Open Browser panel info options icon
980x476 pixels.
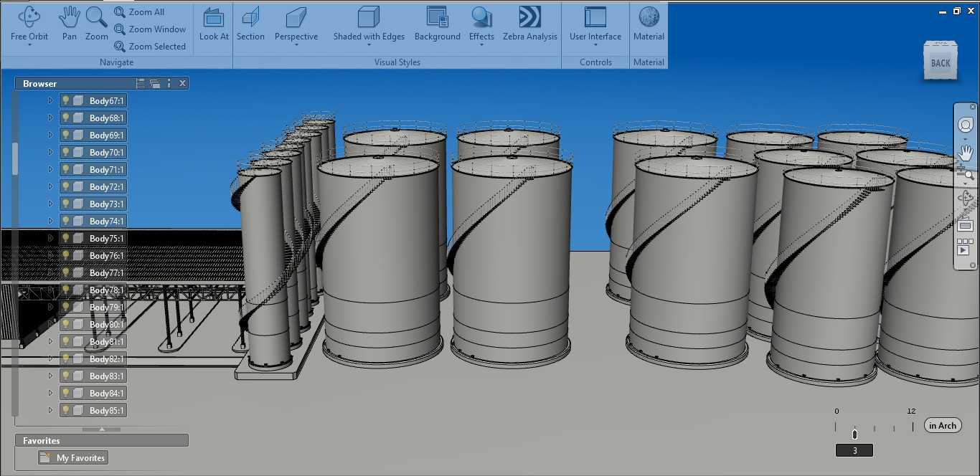click(169, 83)
